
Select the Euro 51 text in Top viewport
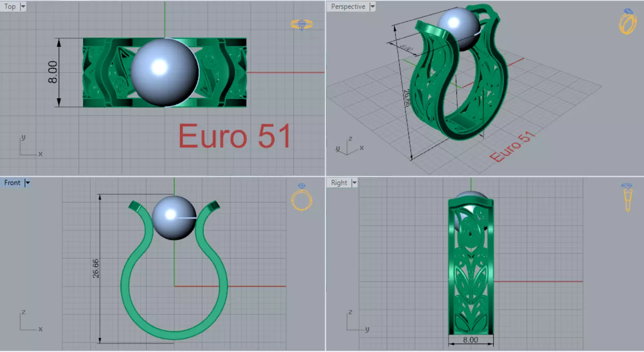coord(234,136)
